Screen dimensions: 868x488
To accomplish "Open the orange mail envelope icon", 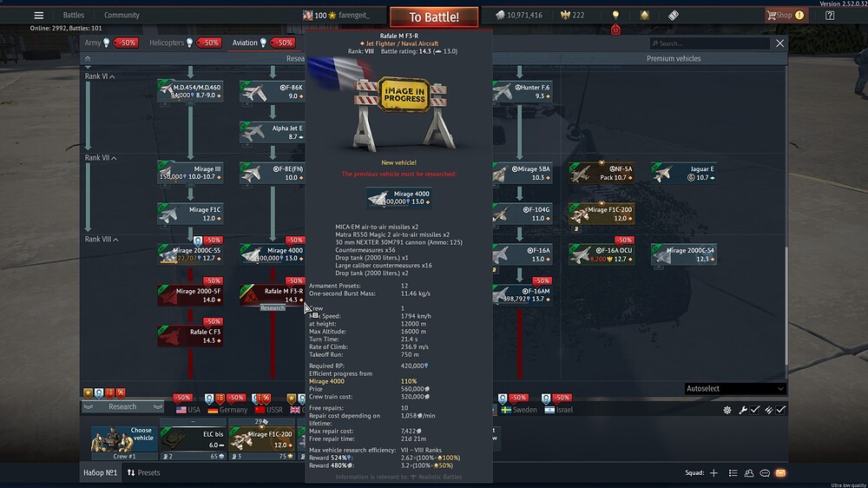I will pyautogui.click(x=780, y=473).
